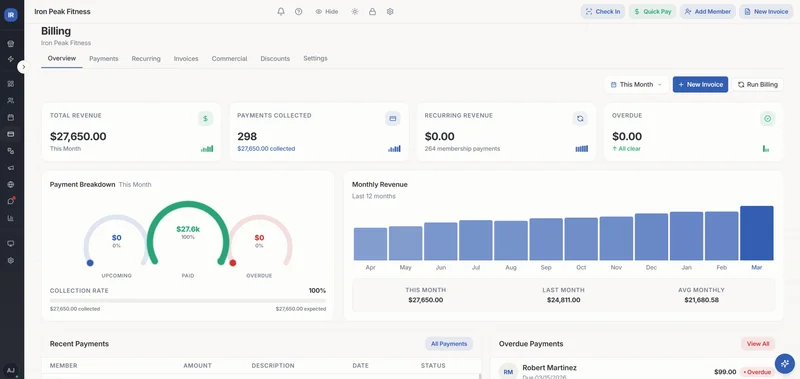Open the Recurring tab

(x=146, y=59)
